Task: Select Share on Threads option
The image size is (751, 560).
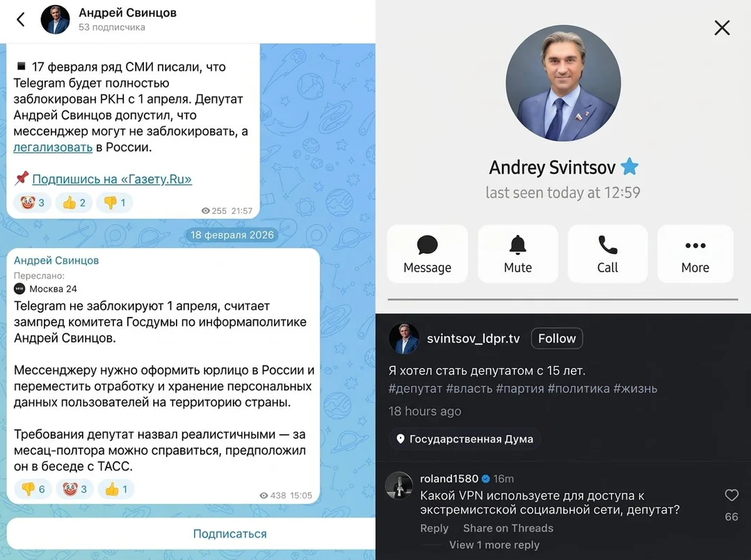Action: (508, 528)
